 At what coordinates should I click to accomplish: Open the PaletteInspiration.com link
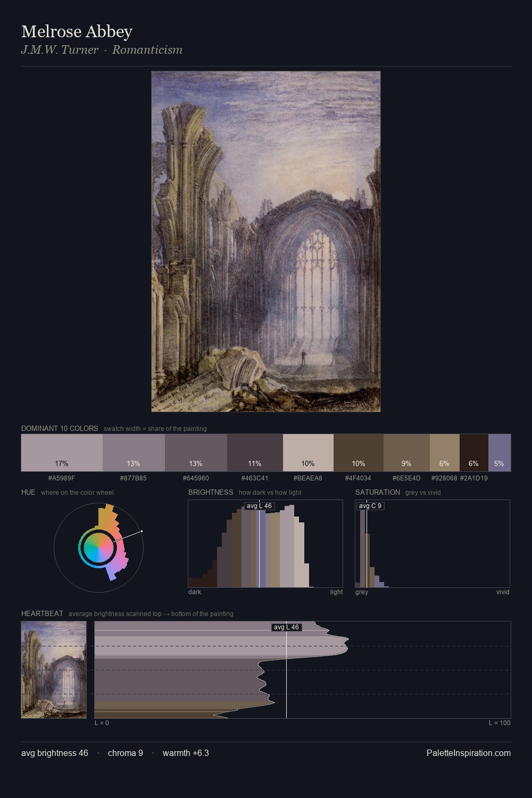coord(469,753)
